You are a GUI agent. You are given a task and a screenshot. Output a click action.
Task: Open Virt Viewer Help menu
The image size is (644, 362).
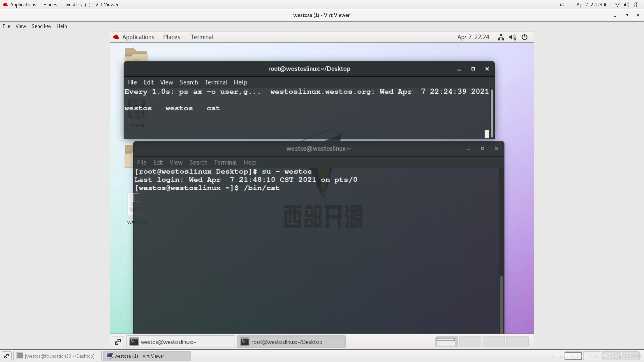(x=62, y=26)
